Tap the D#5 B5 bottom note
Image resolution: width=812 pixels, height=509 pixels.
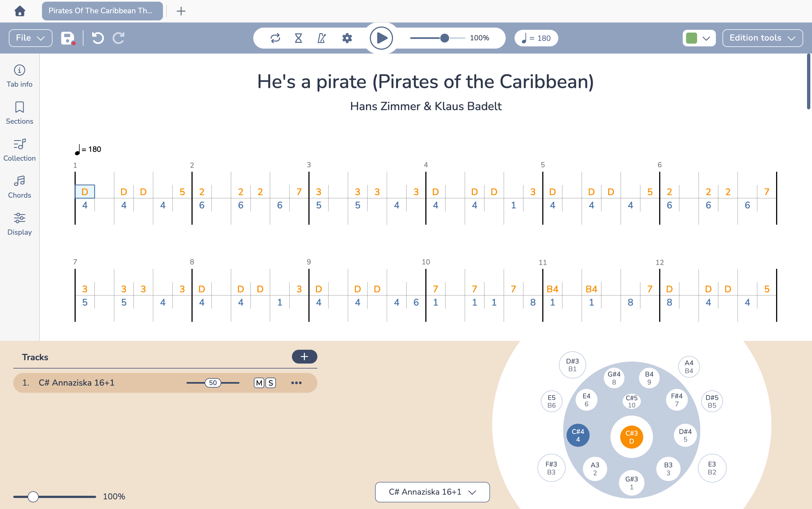[x=712, y=401]
